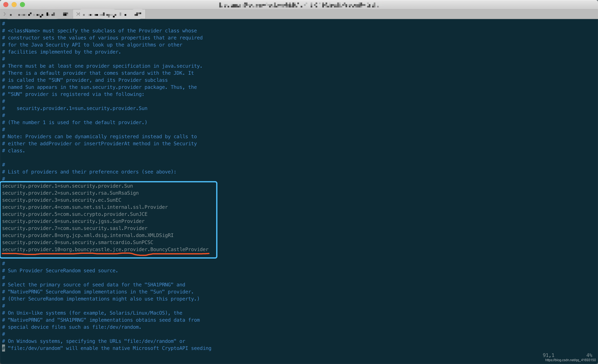598x364 pixels.
Task: Click the security.provider.9 SunPCSC line
Action: point(78,242)
